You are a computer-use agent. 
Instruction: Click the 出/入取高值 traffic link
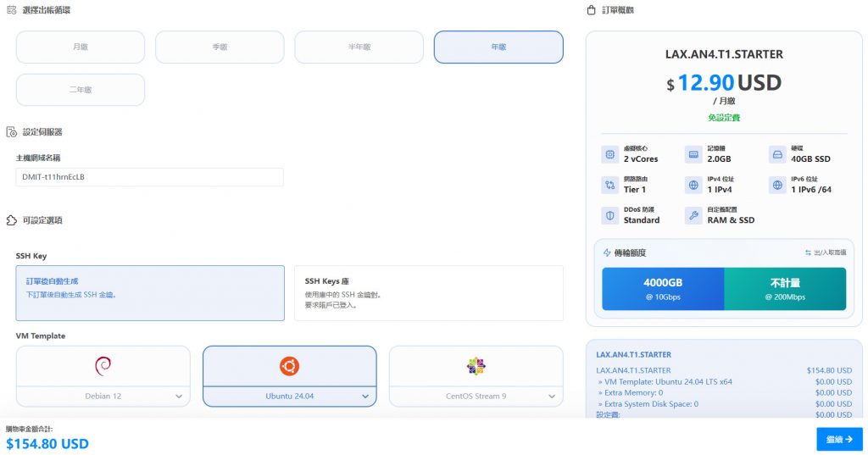[825, 252]
